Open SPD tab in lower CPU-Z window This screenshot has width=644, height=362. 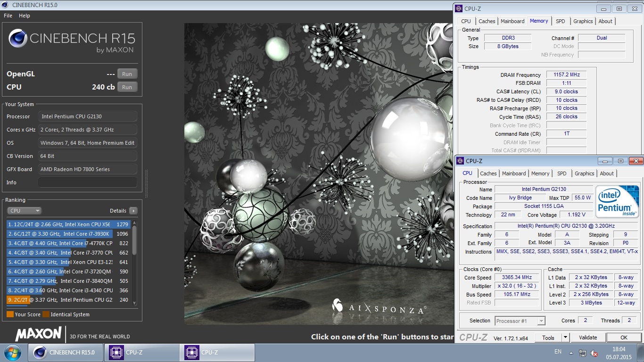click(x=561, y=173)
